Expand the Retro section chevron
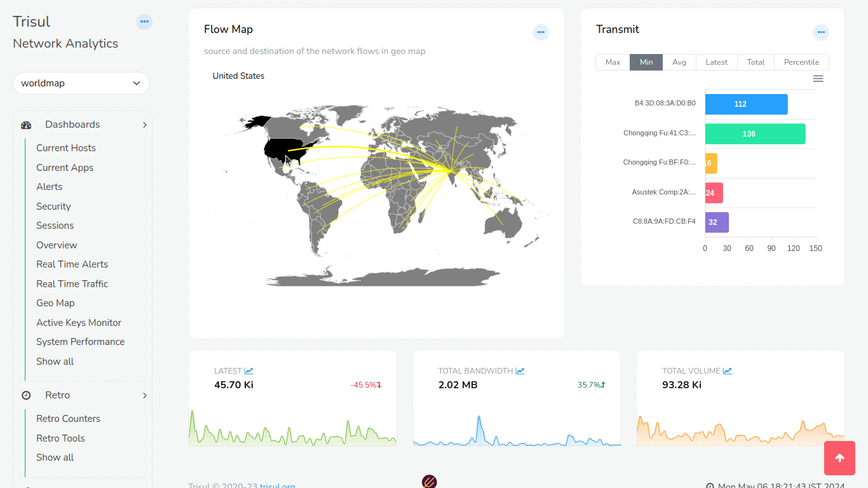 click(145, 395)
